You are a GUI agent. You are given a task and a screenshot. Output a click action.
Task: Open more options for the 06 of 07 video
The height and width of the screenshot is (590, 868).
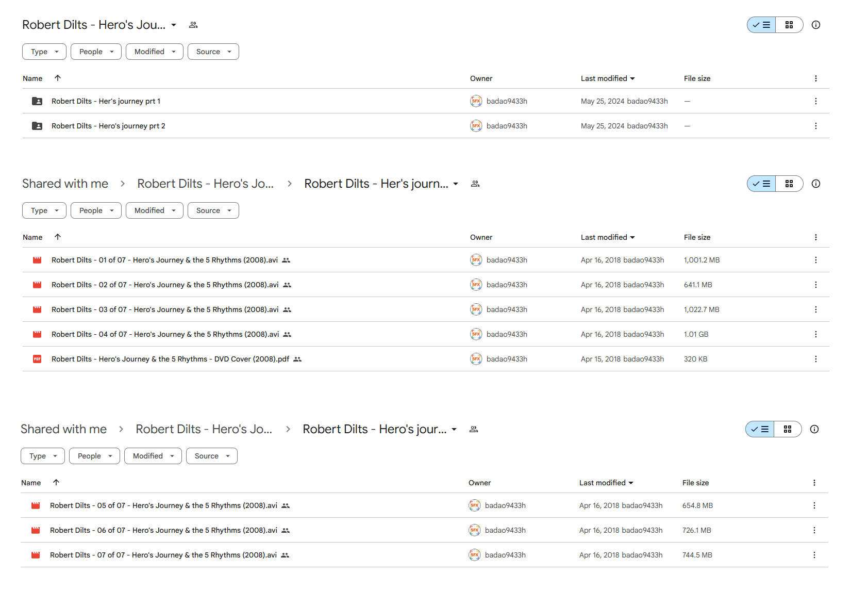point(814,530)
